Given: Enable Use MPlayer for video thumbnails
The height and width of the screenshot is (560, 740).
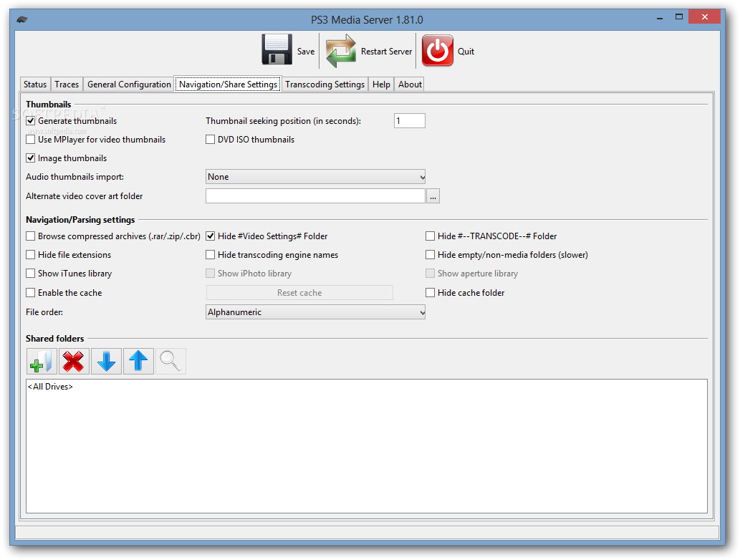Looking at the screenshot, I should (31, 140).
